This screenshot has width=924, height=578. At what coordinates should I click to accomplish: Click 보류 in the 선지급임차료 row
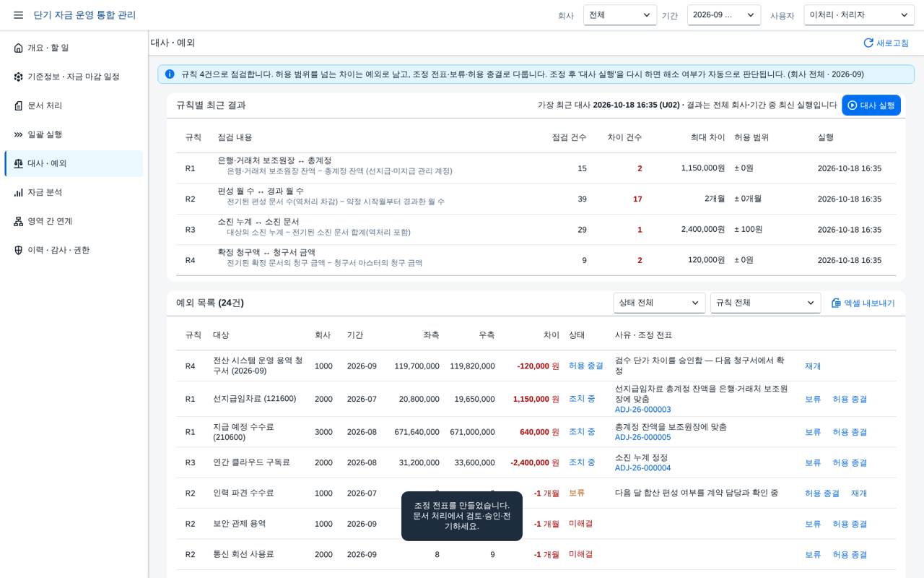click(813, 399)
